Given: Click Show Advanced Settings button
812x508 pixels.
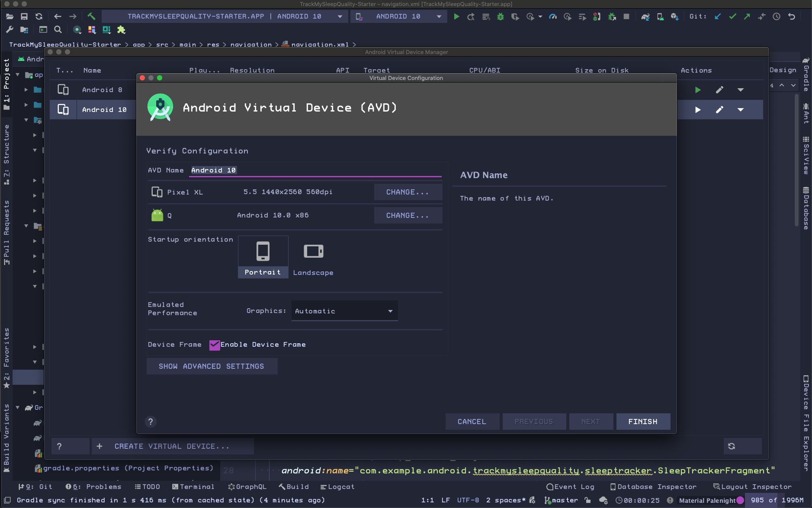Looking at the screenshot, I should [x=212, y=366].
